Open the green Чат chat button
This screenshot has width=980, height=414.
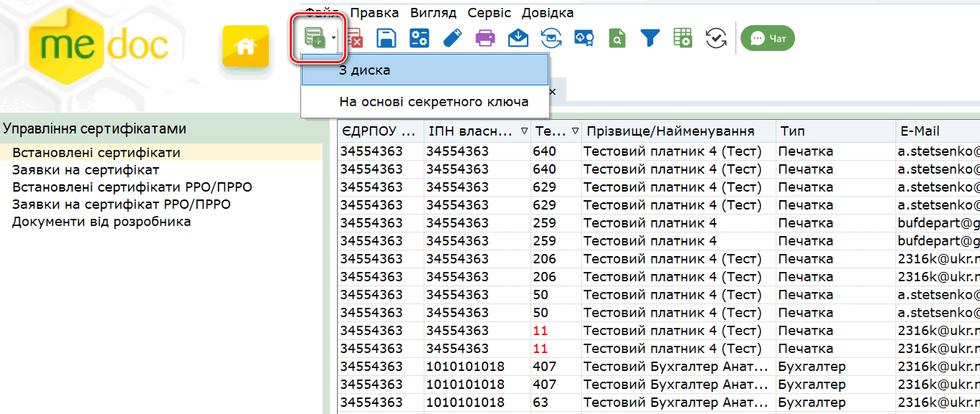click(x=768, y=38)
